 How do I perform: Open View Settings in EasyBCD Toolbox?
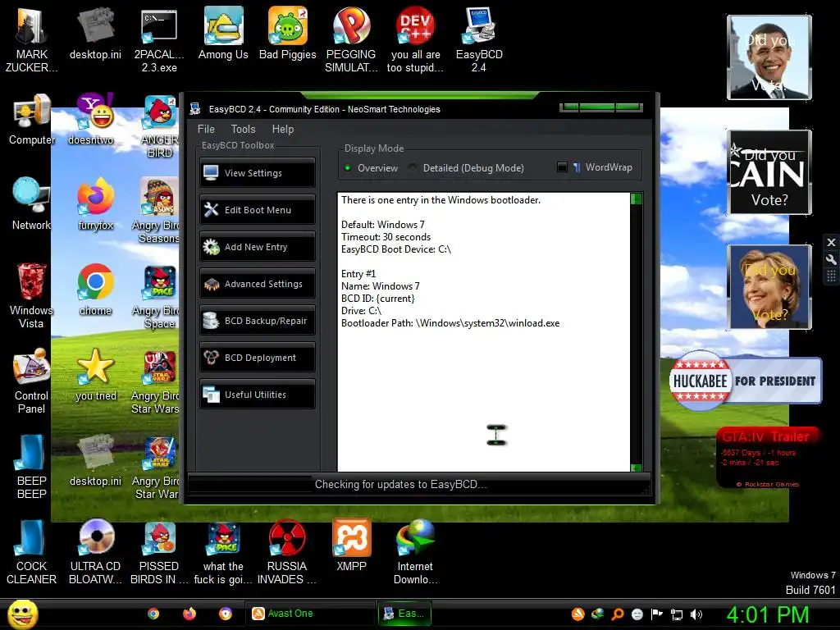point(257,172)
